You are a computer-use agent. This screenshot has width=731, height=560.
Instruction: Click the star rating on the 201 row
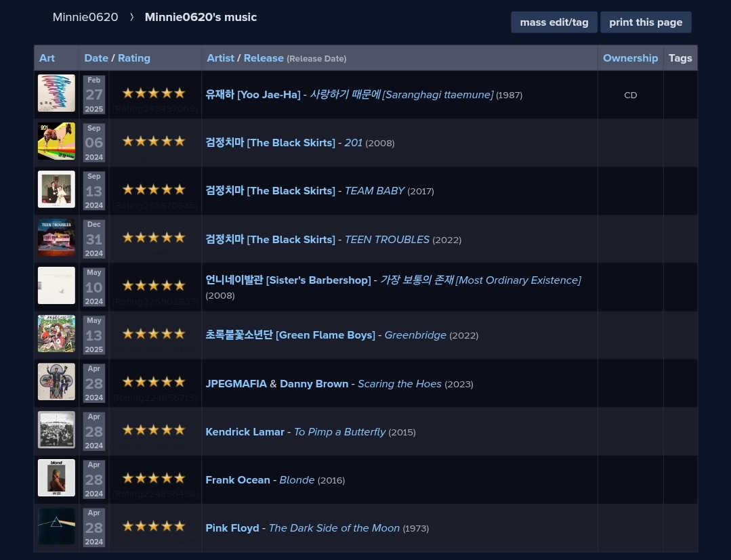[154, 141]
